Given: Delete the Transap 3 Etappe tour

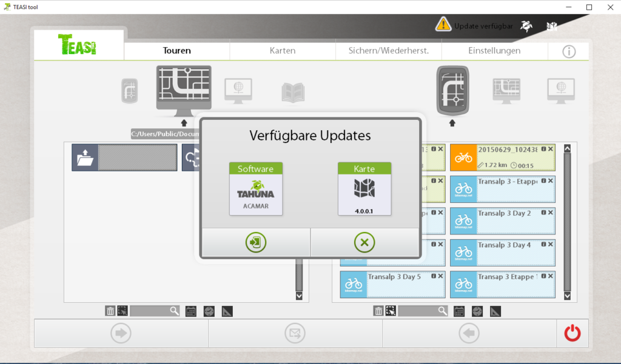Looking at the screenshot, I should tap(551, 276).
